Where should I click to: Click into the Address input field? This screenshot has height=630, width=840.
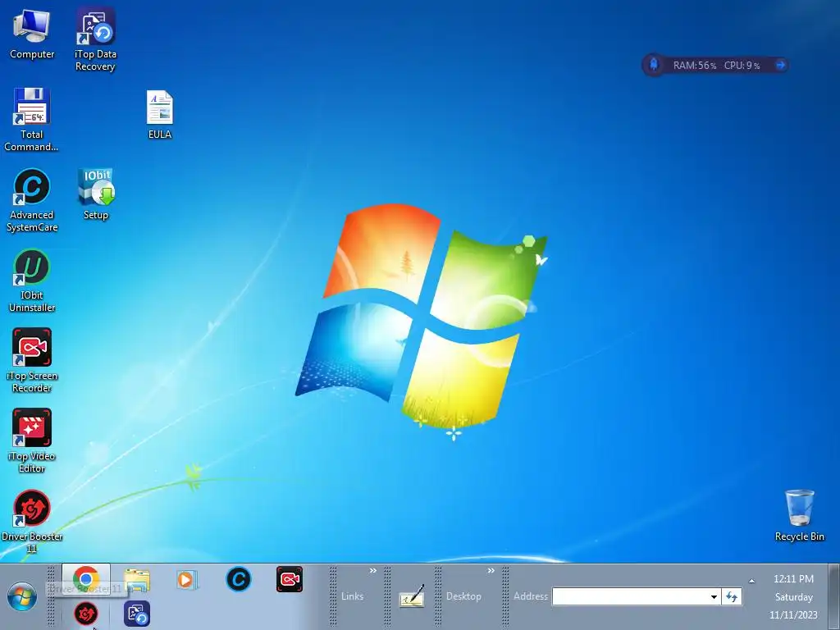[x=631, y=597]
